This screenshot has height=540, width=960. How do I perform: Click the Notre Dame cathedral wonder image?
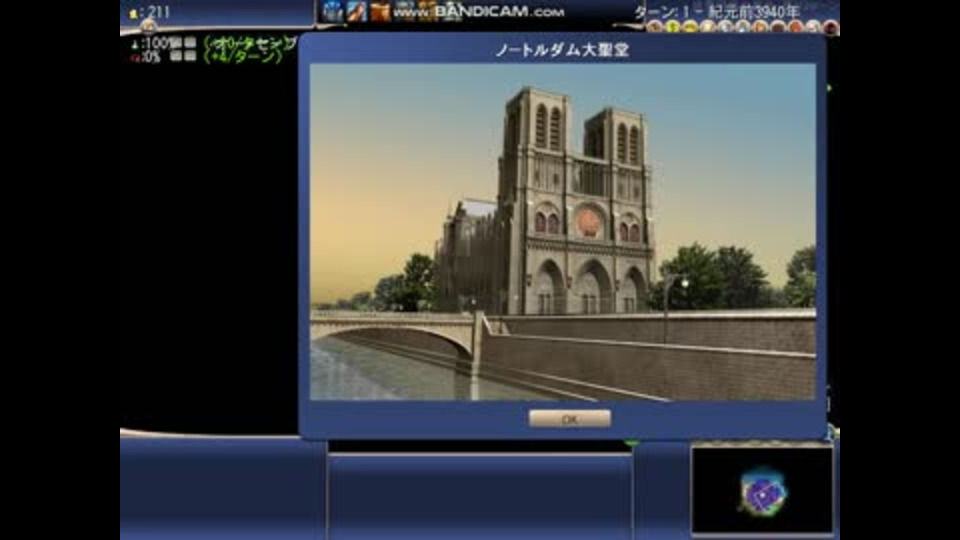pyautogui.click(x=563, y=232)
